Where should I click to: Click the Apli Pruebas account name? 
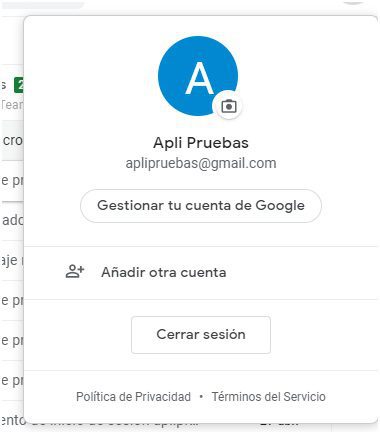(x=201, y=143)
